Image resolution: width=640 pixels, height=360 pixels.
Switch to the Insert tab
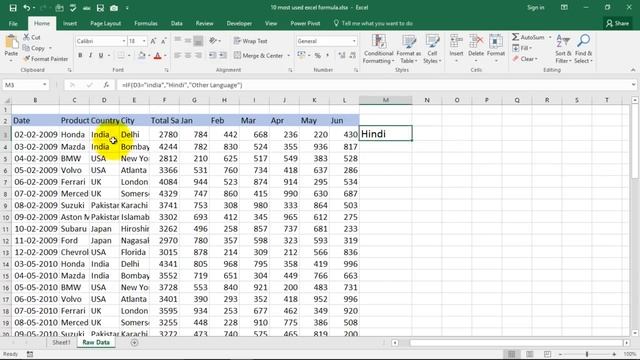pos(70,24)
